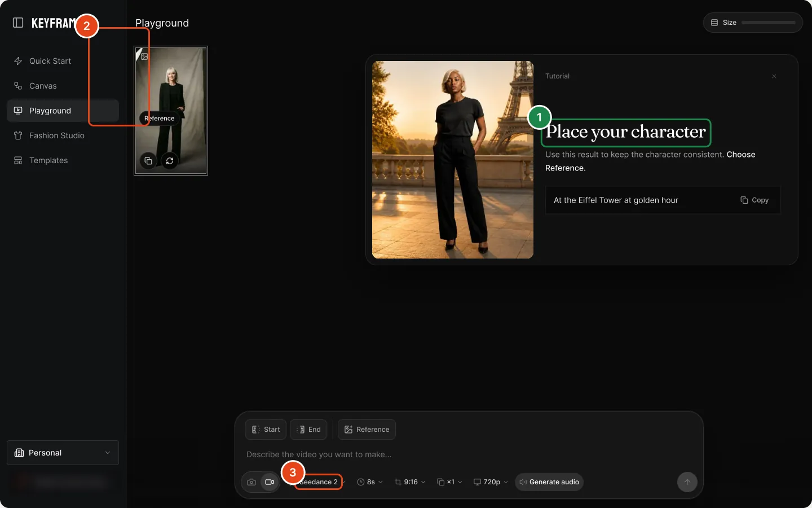Viewport: 812px width, 508px height.
Task: Click the duplicate icon on the studio portrait
Action: pos(148,161)
